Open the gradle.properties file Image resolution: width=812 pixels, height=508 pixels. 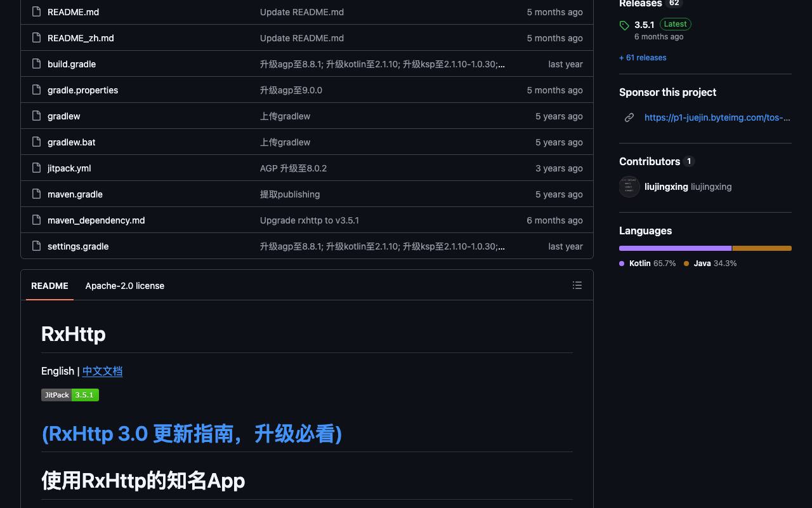82,90
